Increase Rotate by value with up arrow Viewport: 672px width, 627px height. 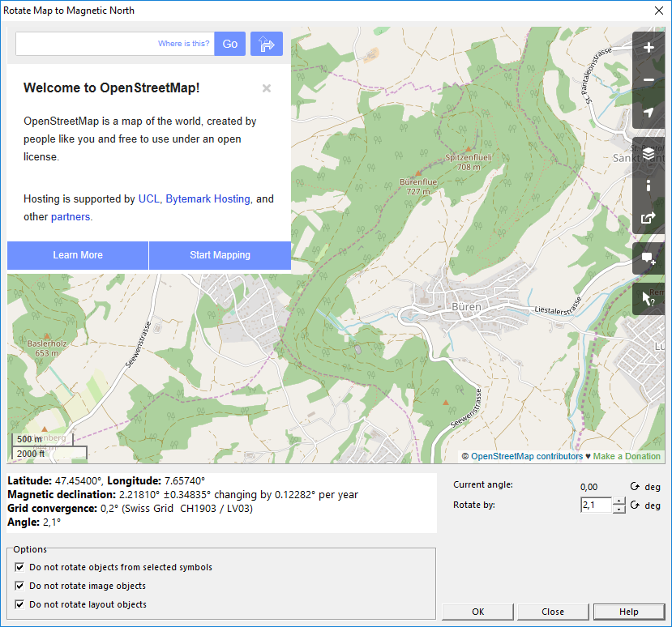(618, 501)
